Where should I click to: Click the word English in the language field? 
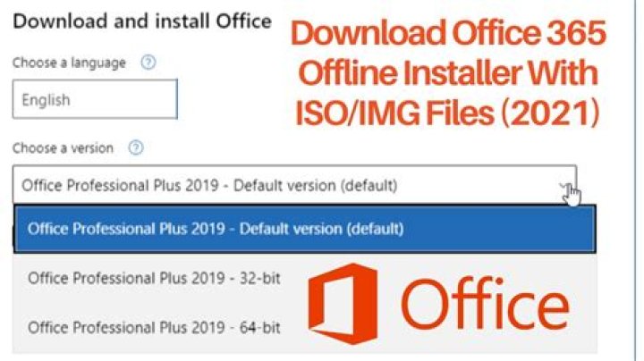[x=47, y=100]
